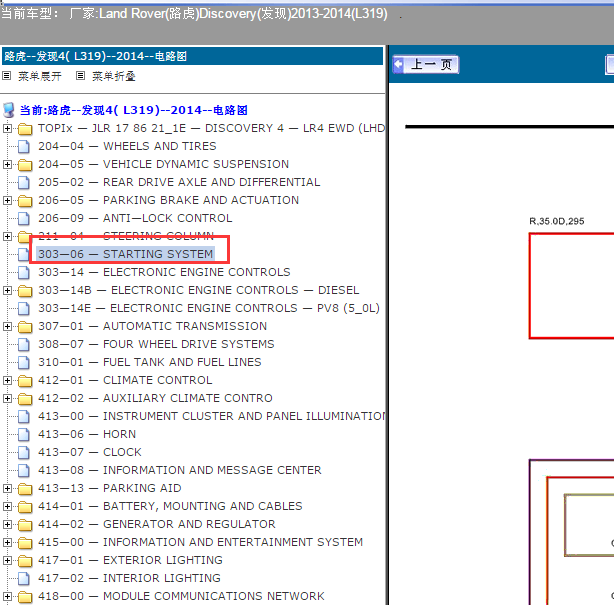Click folder icon for TOPIx JLR entry
The height and width of the screenshot is (605, 614).
25,129
